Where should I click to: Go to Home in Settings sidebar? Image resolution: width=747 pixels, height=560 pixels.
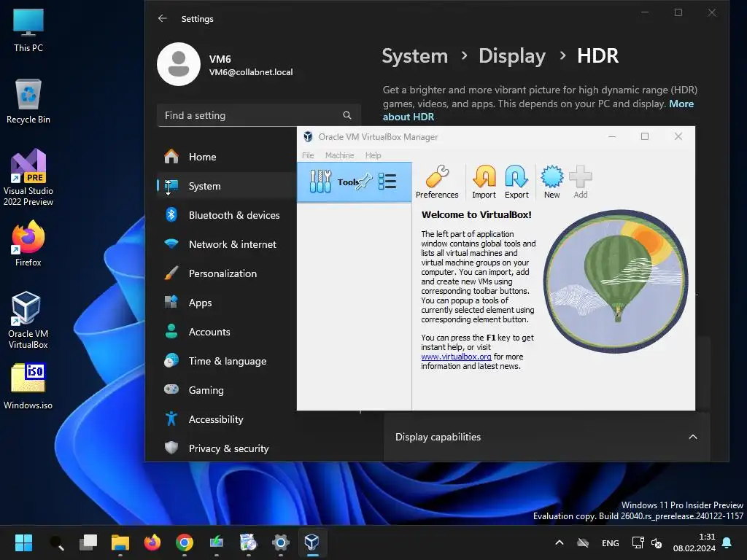[226, 157]
